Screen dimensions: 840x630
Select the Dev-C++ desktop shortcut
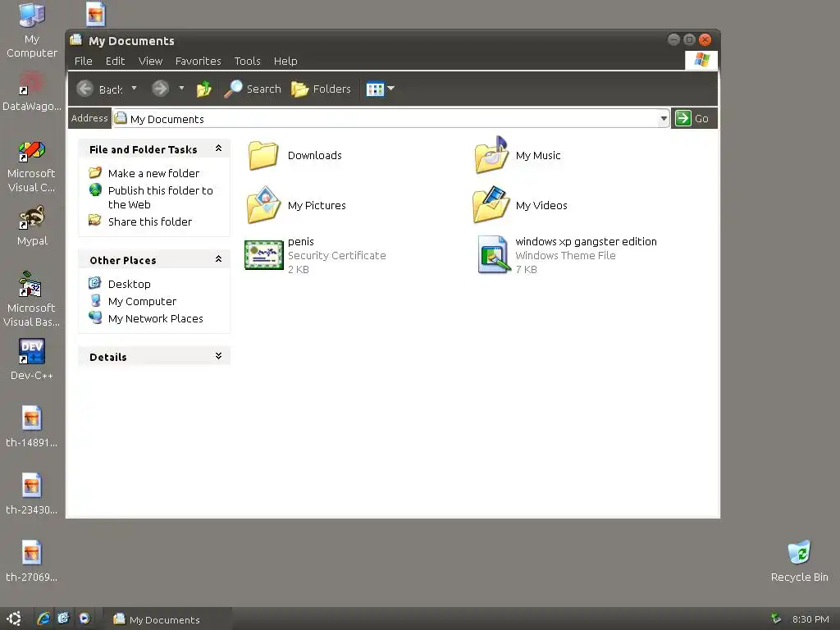pos(32,351)
